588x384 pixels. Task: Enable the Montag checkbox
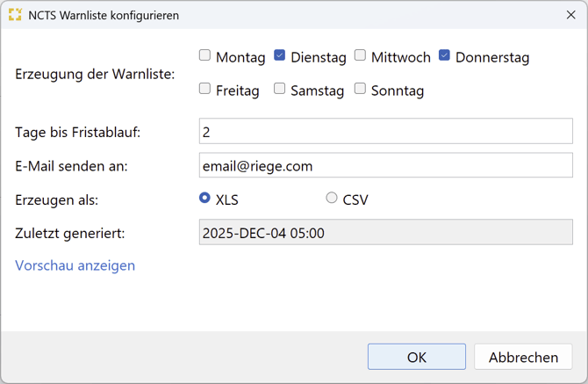click(205, 56)
